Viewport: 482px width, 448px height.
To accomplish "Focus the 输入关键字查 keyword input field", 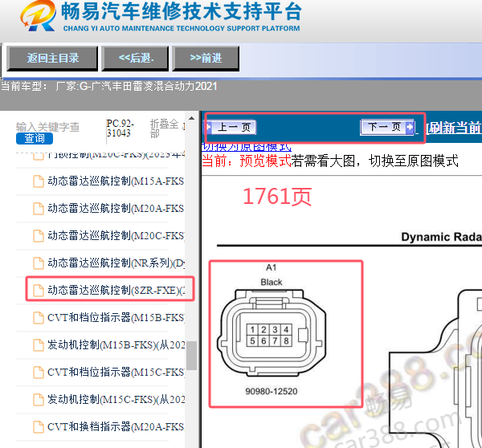I will (x=47, y=127).
